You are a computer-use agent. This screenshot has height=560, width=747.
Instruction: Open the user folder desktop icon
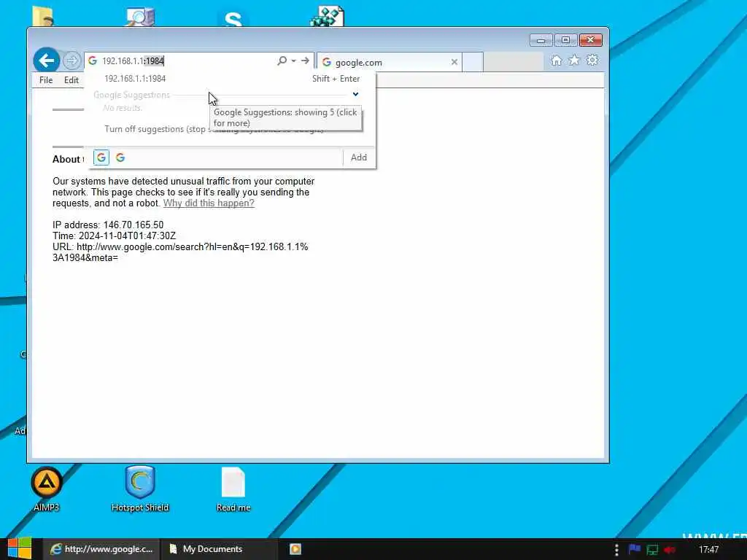click(x=43, y=17)
